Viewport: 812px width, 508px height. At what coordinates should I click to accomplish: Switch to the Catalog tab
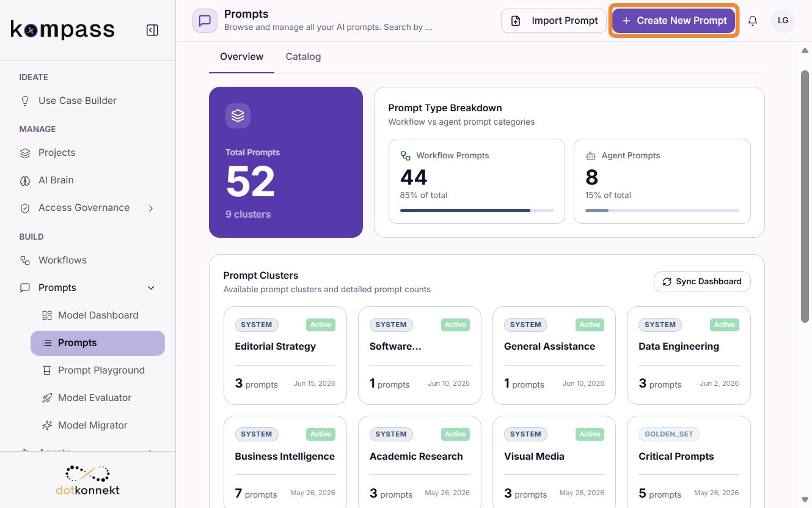303,57
